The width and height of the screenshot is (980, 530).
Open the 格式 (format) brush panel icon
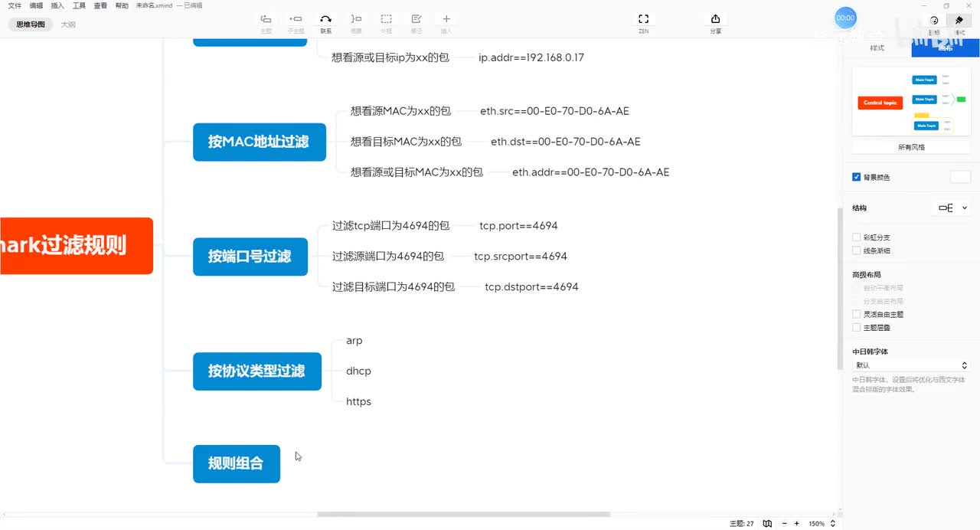click(959, 21)
